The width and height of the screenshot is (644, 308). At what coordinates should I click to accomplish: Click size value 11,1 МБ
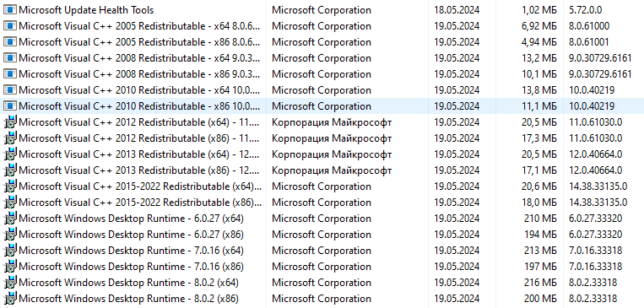[x=539, y=106]
